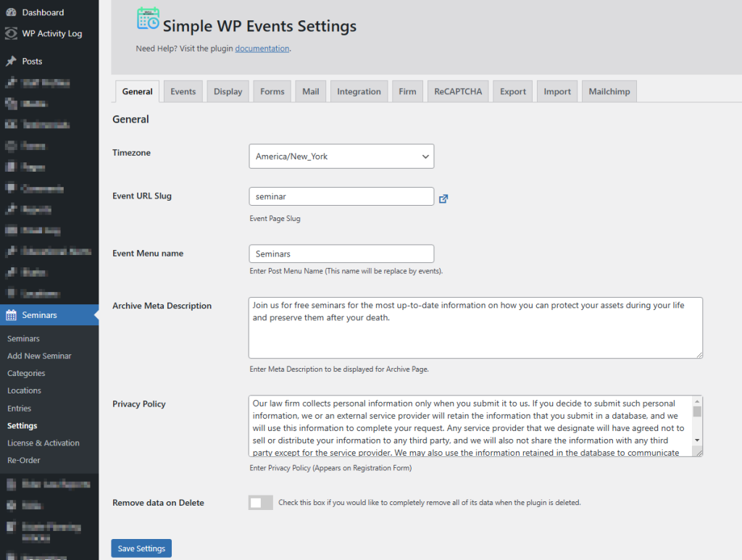Viewport: 742px width, 560px height.
Task: Switch to the ReCAPTCHA tab
Action: [458, 91]
